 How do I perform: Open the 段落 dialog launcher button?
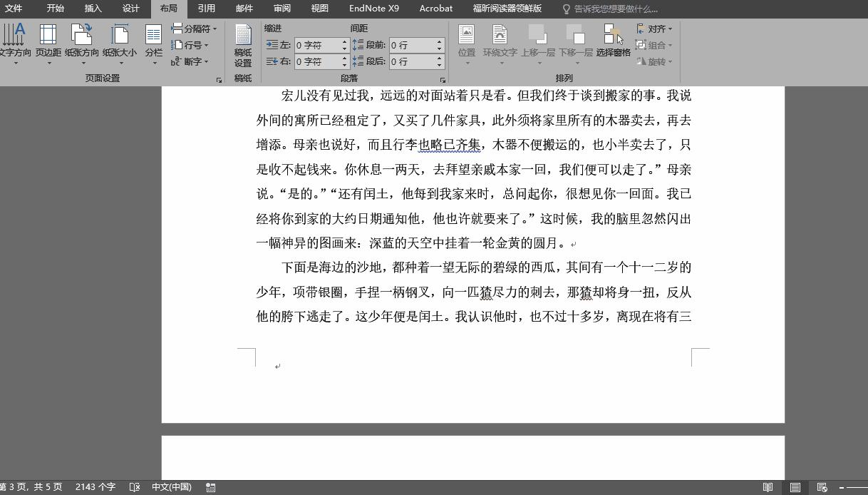pos(443,81)
